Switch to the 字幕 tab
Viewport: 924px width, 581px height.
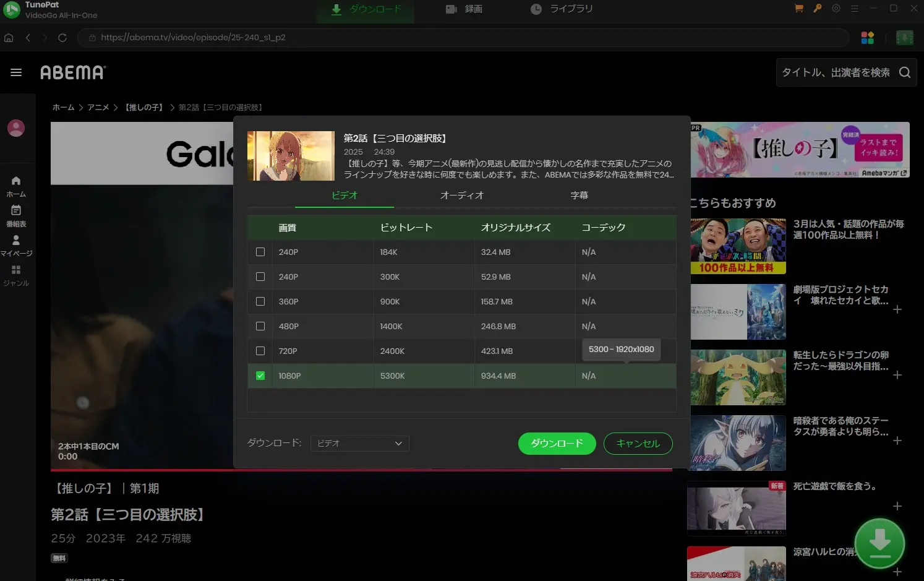580,196
